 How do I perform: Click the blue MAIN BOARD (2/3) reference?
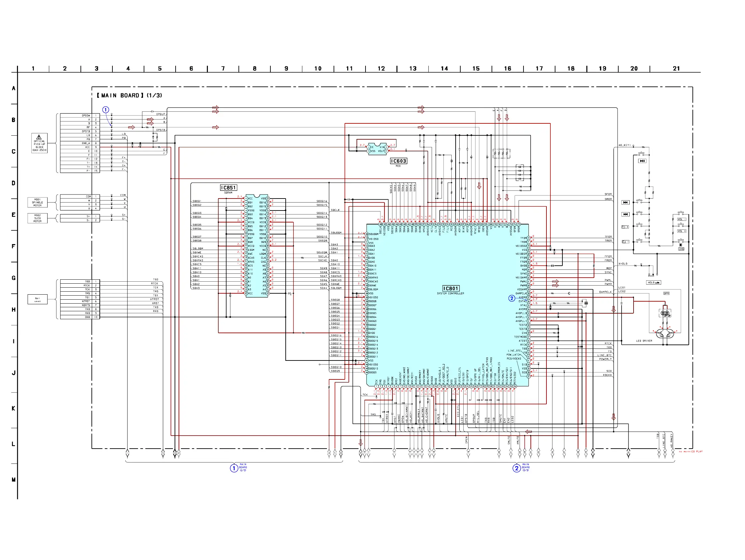(234, 468)
